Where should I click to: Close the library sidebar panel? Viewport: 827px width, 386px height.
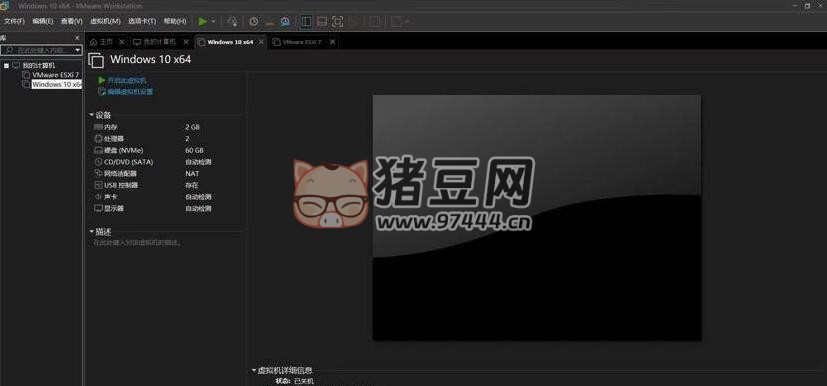point(77,38)
